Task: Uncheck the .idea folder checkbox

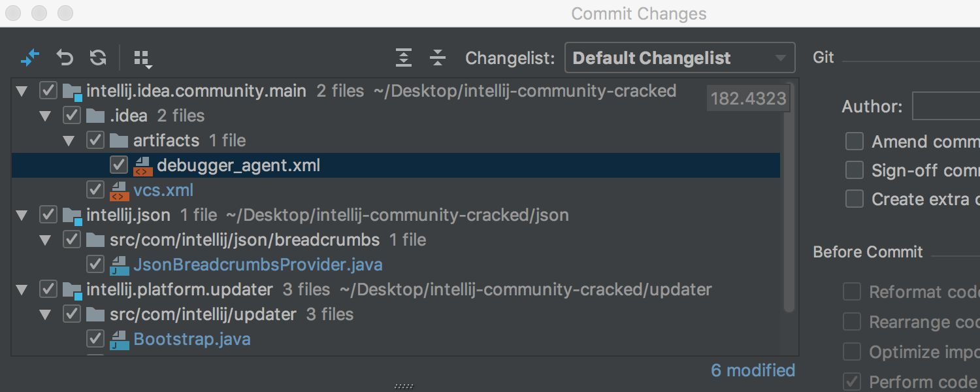Action: click(72, 116)
